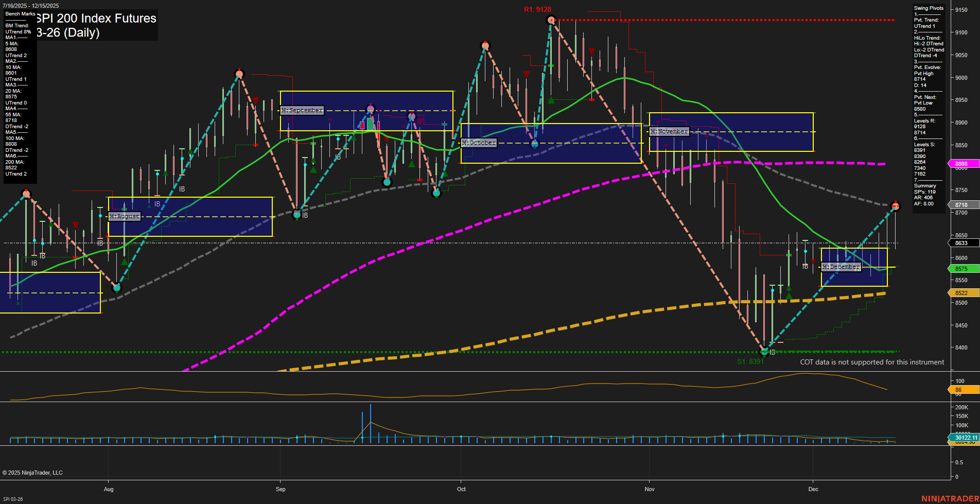Click the teal pivot dot at the August low
This screenshot has height=504, width=980.
(x=117, y=288)
